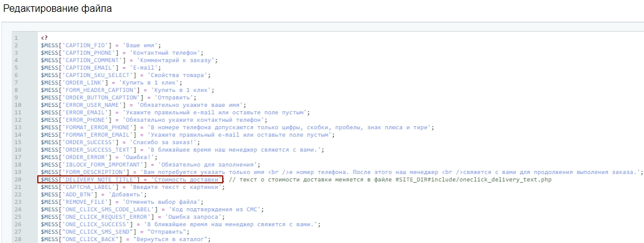Image resolution: width=644 pixels, height=243 pixels.
Task: Click the FORM_HEADER_CAPTION code line
Action: [127, 90]
